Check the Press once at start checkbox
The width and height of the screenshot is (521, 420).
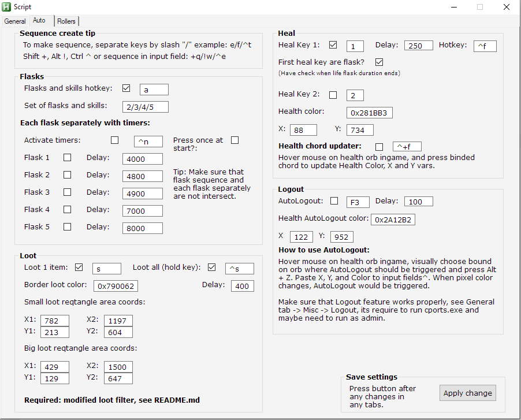pos(235,140)
